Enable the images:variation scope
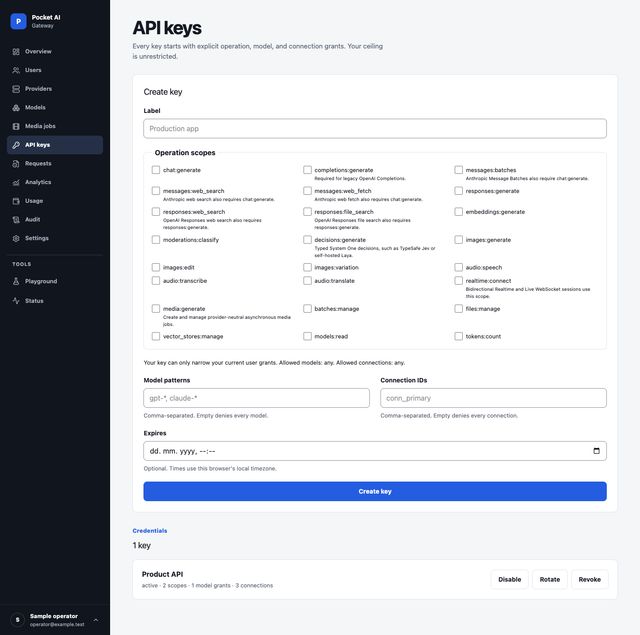This screenshot has height=635, width=640. pyautogui.click(x=307, y=267)
